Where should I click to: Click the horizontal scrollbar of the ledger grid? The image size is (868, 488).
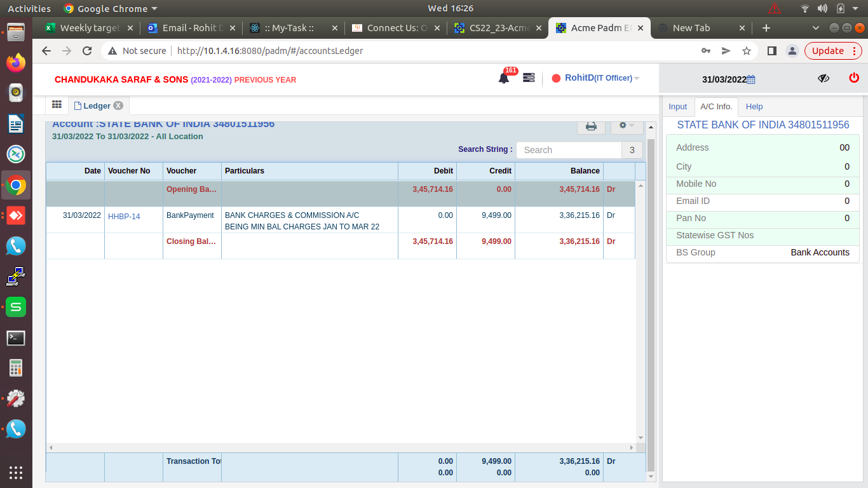pos(341,447)
